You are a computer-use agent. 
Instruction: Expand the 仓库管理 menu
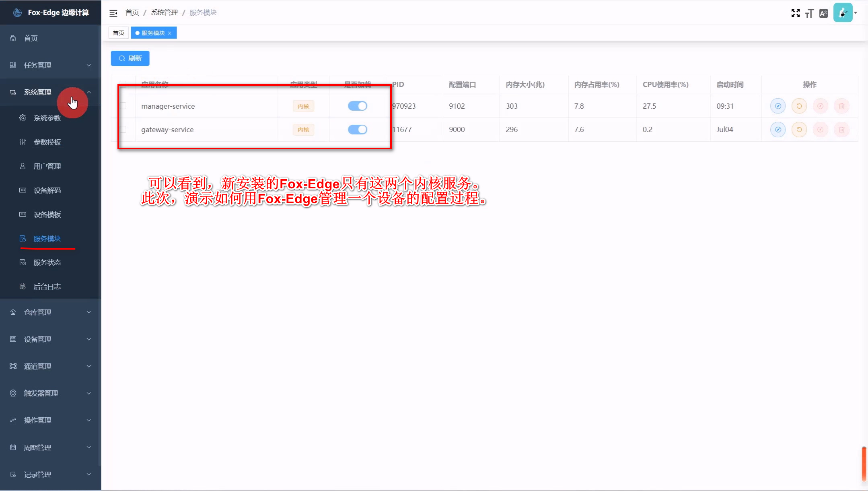(50, 312)
